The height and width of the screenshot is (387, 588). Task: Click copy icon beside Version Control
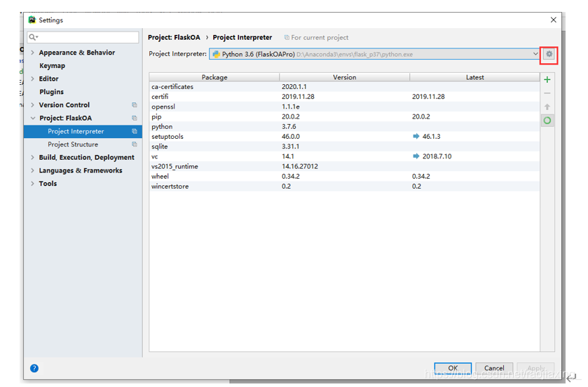pyautogui.click(x=135, y=105)
